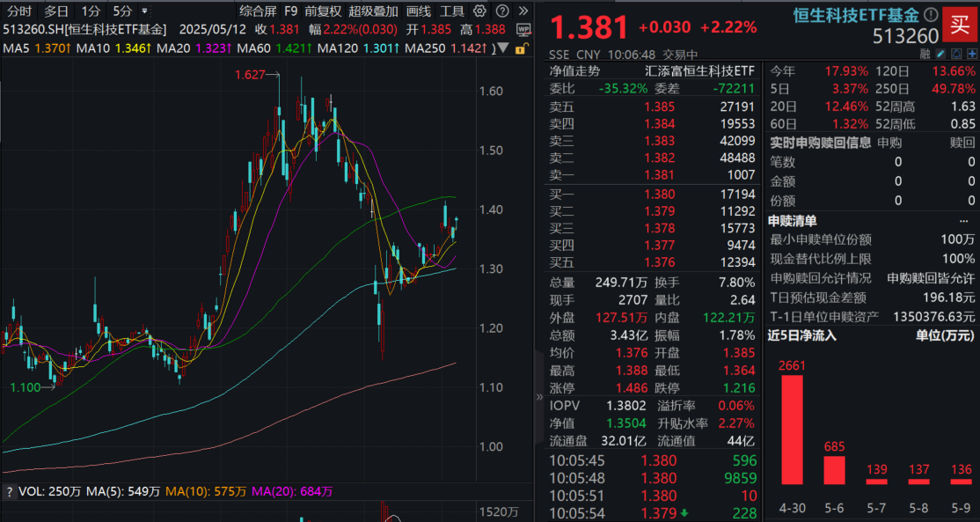Image resolution: width=980 pixels, height=522 pixels.
Task: Open 综合屏 comprehensive screen view
Action: 258,11
